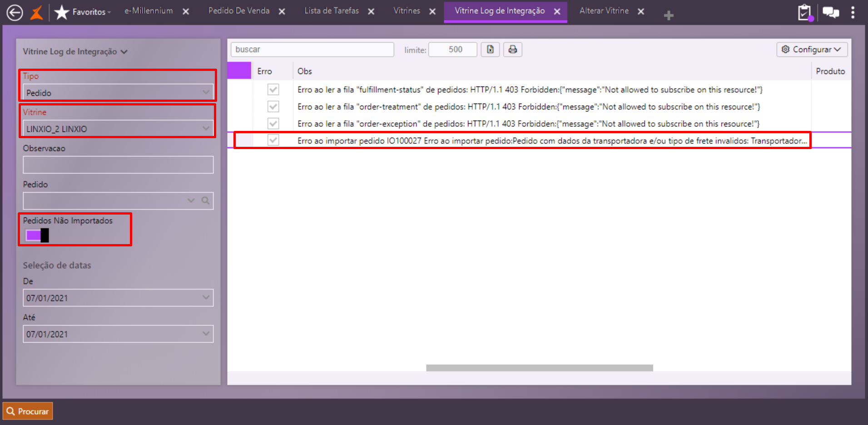Click the back arrow icon
This screenshot has height=425, width=868.
[15, 12]
